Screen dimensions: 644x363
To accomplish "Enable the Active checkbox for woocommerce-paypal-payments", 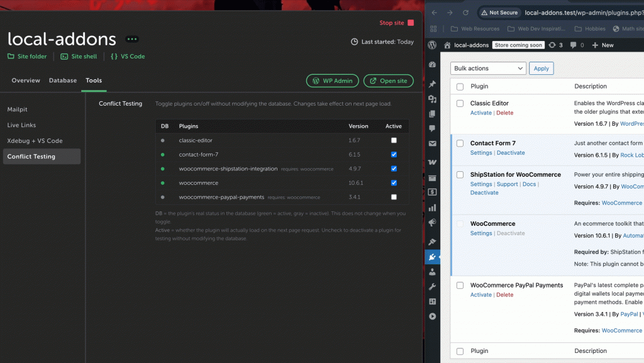I will pos(394,197).
